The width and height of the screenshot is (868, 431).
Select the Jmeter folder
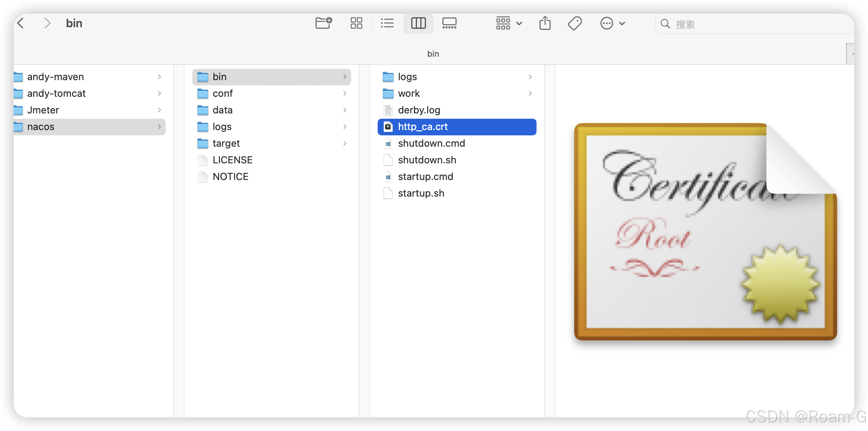pyautogui.click(x=43, y=110)
